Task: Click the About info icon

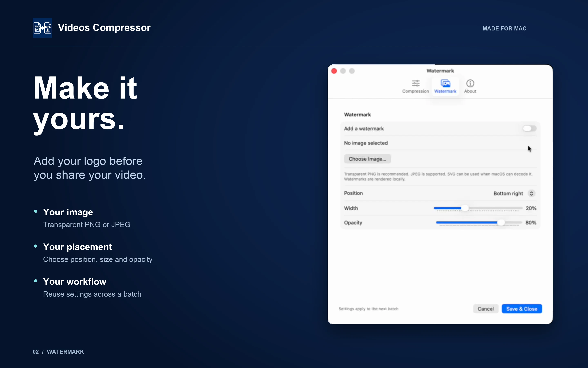Action: click(x=470, y=83)
